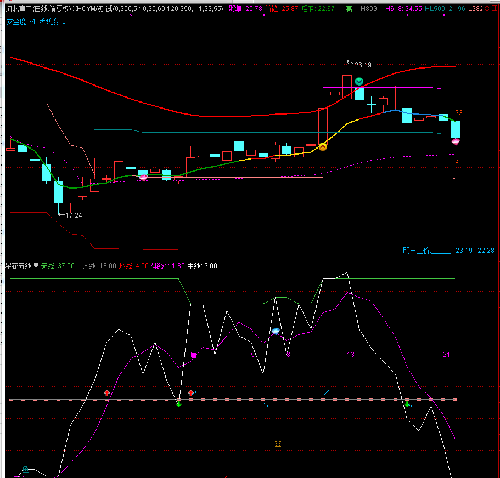Select the pink oval marker under the last candle
The height and width of the screenshot is (478, 500).
(455, 142)
